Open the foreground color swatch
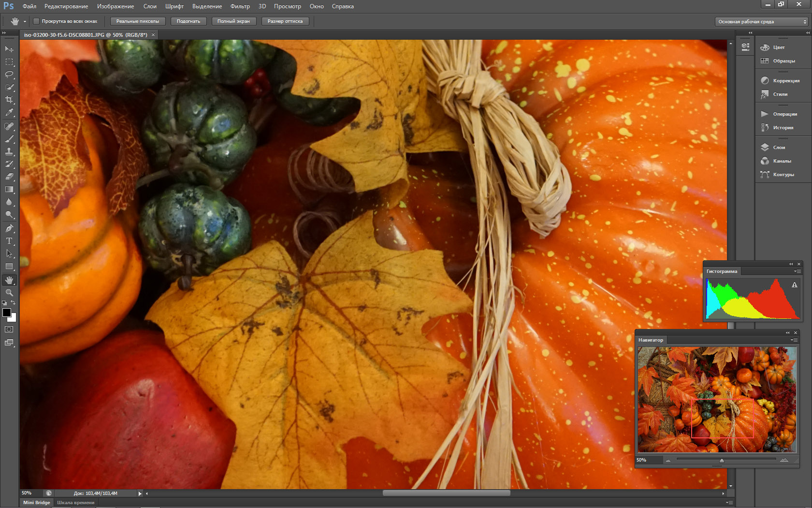The image size is (812, 508). click(7, 313)
